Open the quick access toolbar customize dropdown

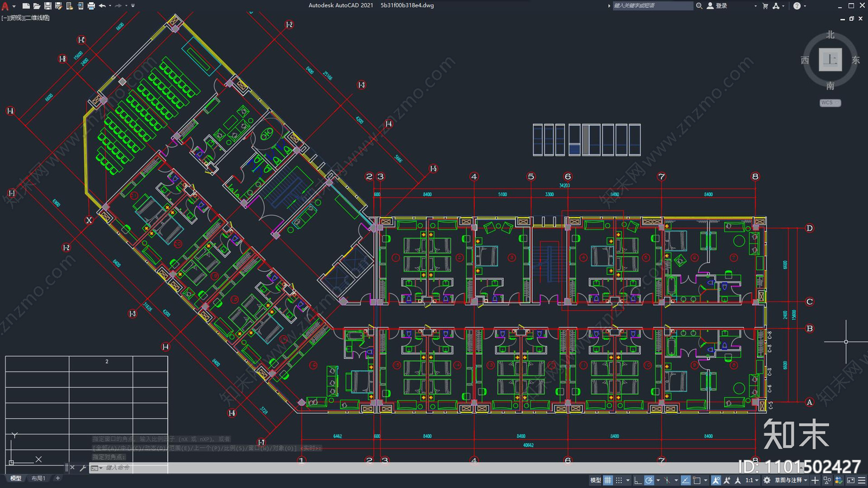coord(133,6)
